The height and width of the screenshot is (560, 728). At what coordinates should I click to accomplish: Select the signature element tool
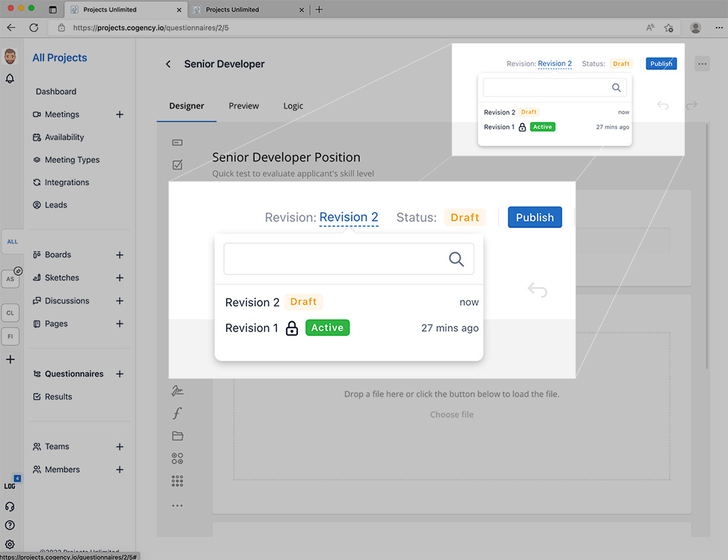pos(177,390)
